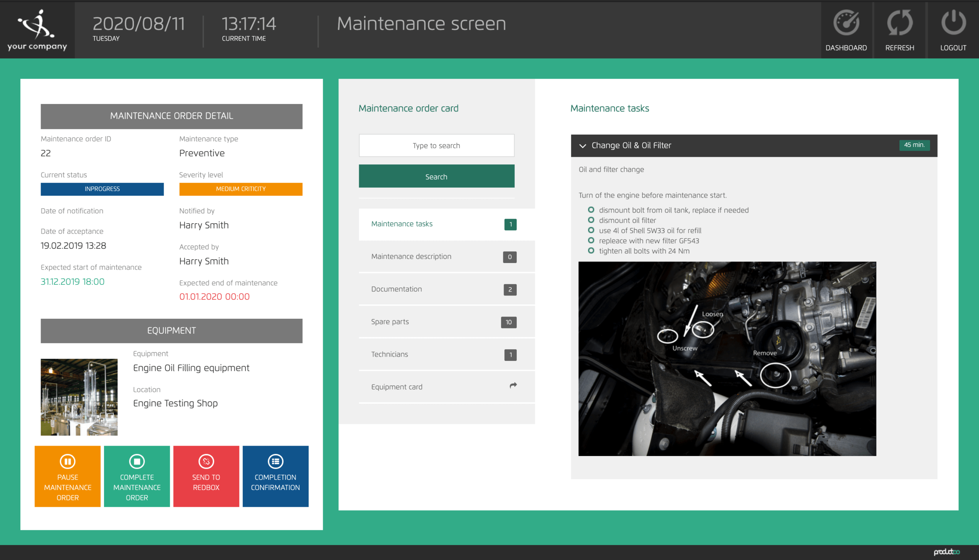The image size is (979, 560).
Task: Click the your company logo
Action: pyautogui.click(x=37, y=29)
